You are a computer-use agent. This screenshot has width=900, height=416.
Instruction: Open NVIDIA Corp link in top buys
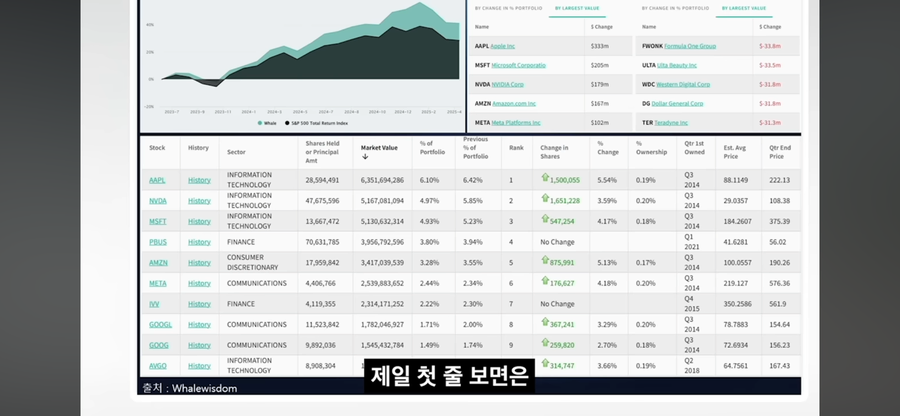tap(507, 84)
